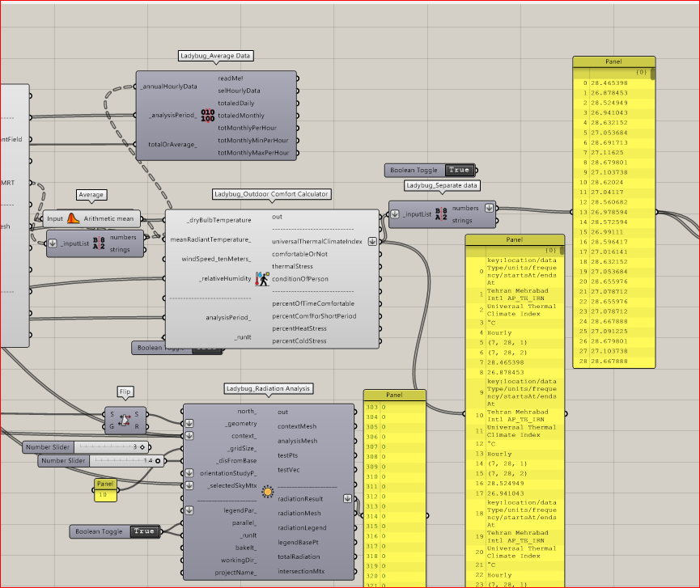Click the Ladybug Average Data binary icon
This screenshot has width=700, height=588.
pyautogui.click(x=208, y=116)
